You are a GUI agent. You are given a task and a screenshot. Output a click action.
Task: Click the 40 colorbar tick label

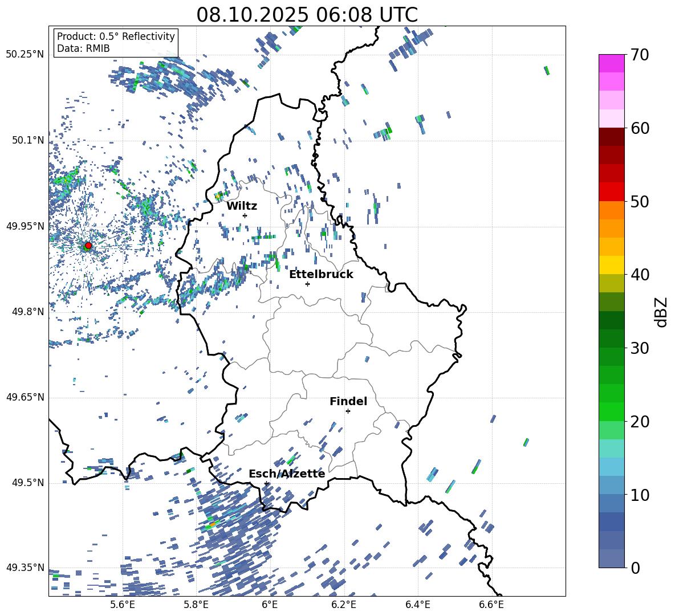tap(640, 275)
